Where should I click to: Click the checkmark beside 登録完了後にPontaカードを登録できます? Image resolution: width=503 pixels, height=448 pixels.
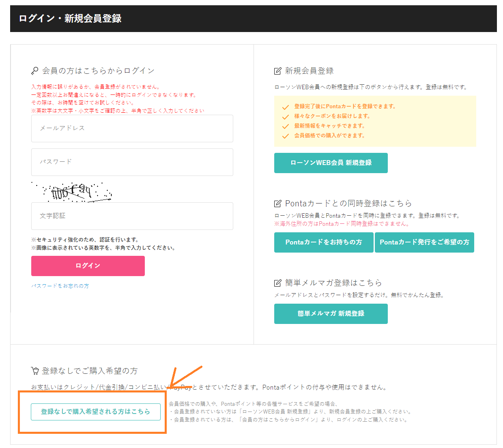(x=286, y=107)
